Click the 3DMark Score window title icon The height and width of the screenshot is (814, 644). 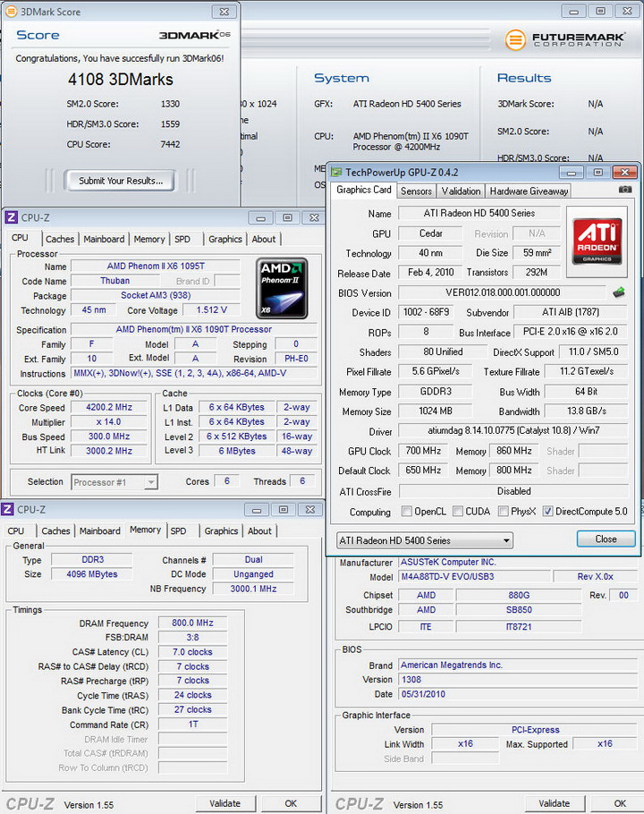coord(11,11)
